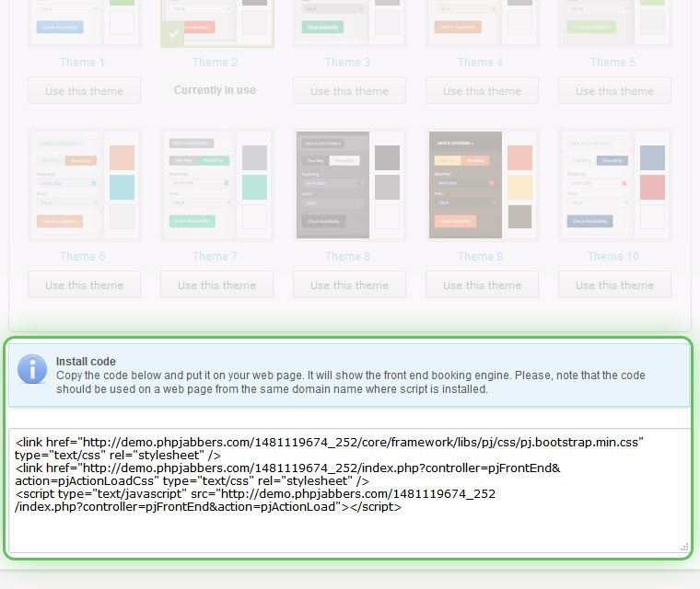
Task: Click the orange color swatch in Theme 6
Action: click(x=122, y=157)
